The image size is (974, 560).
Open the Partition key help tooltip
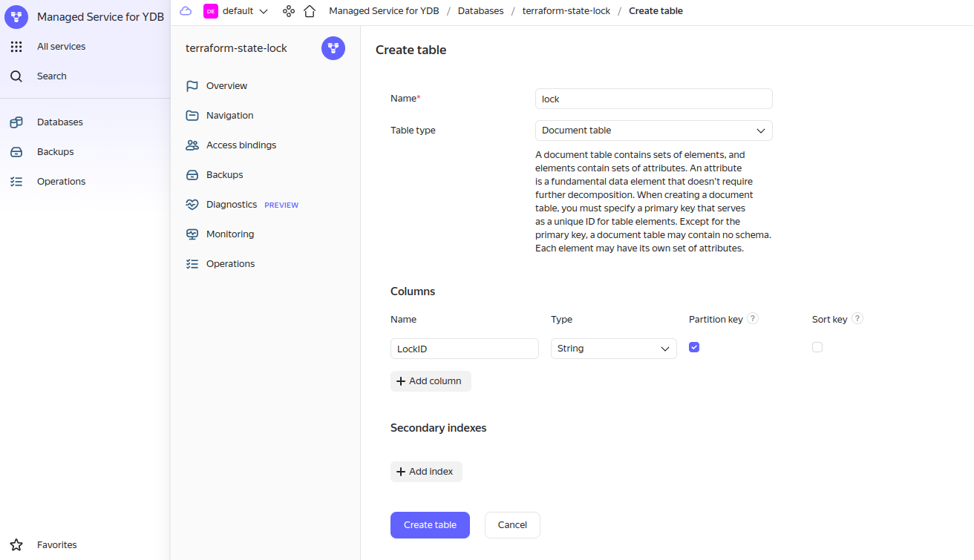point(752,317)
